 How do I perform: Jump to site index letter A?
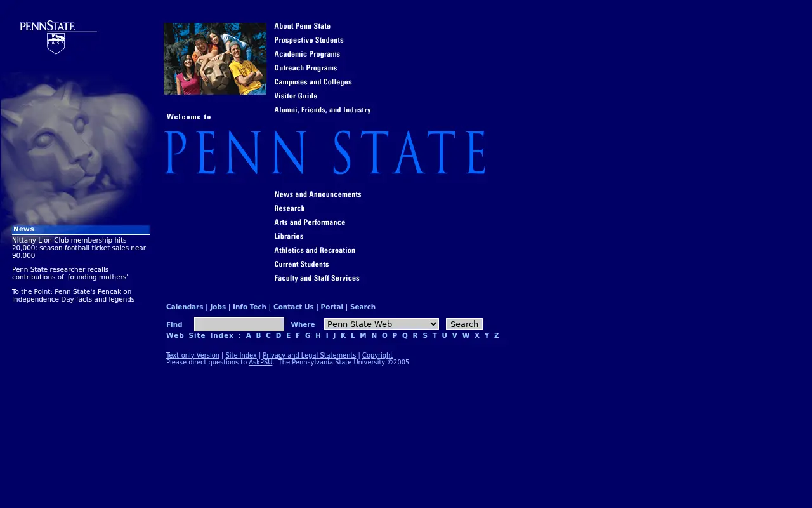click(x=248, y=335)
